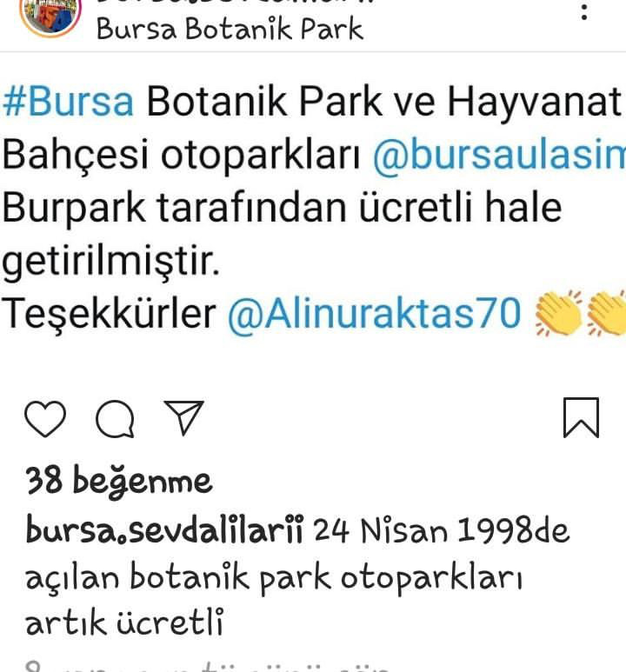Tap the caption text 'artık ücretli'
This screenshot has height=672, width=626.
pos(124,622)
